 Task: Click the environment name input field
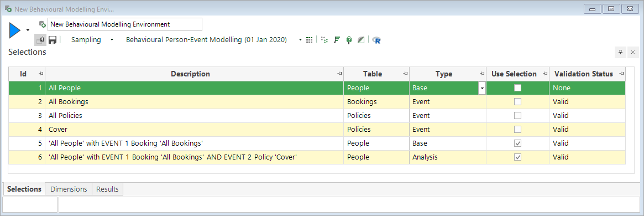(125, 24)
